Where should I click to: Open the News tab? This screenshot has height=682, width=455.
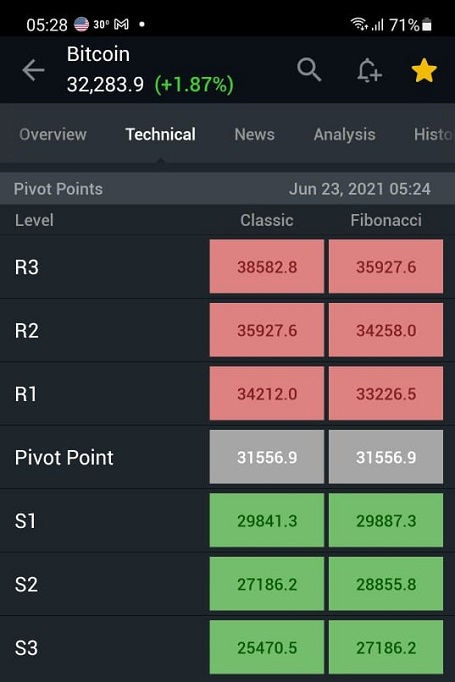click(254, 134)
